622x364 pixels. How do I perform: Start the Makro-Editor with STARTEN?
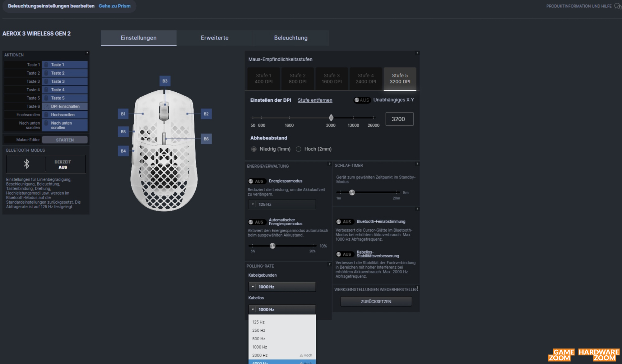[65, 140]
